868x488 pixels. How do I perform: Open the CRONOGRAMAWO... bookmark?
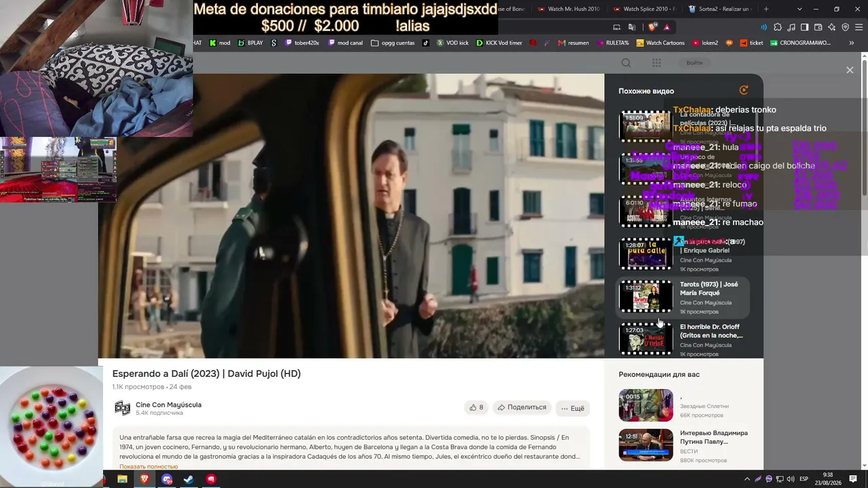[800, 43]
